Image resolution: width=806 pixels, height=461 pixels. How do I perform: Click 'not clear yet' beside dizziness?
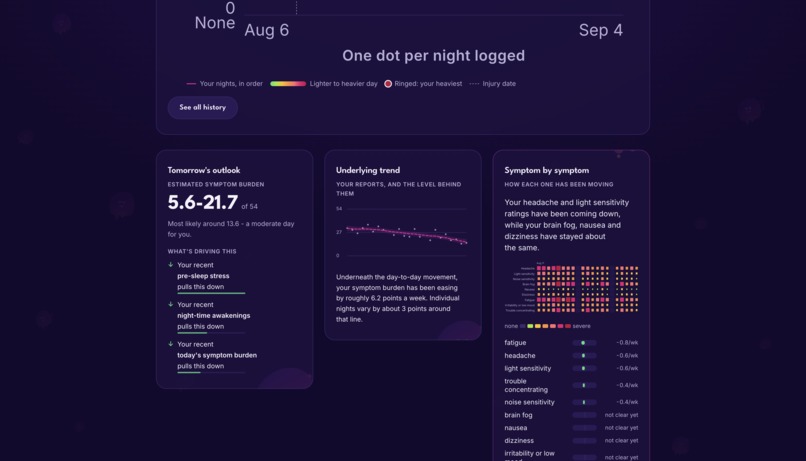[x=621, y=441]
